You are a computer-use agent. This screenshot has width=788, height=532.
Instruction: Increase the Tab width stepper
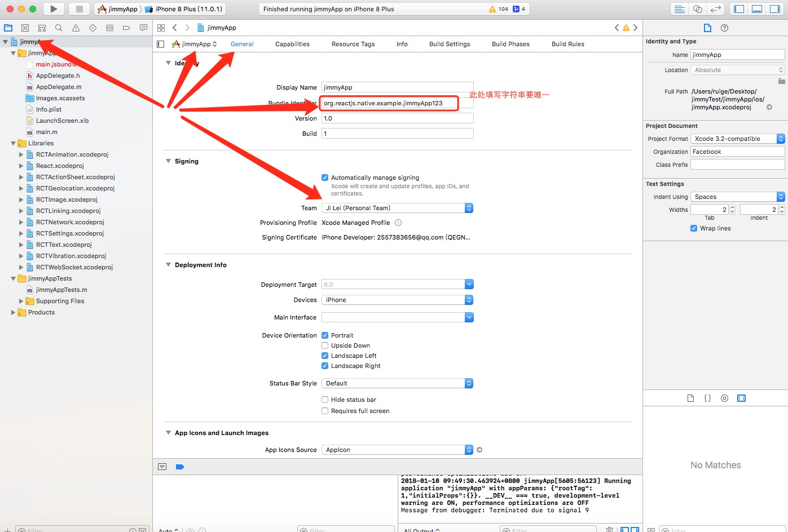point(731,206)
